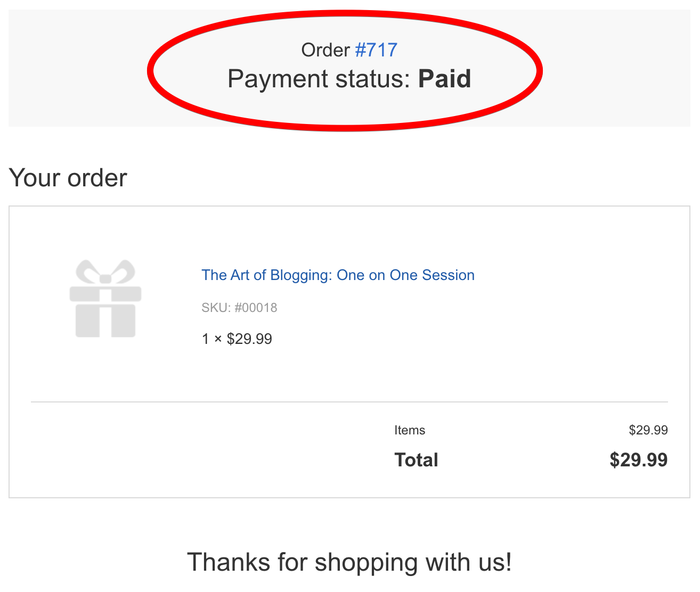Click the divider line above totals
The width and height of the screenshot is (700, 592).
[x=349, y=401]
